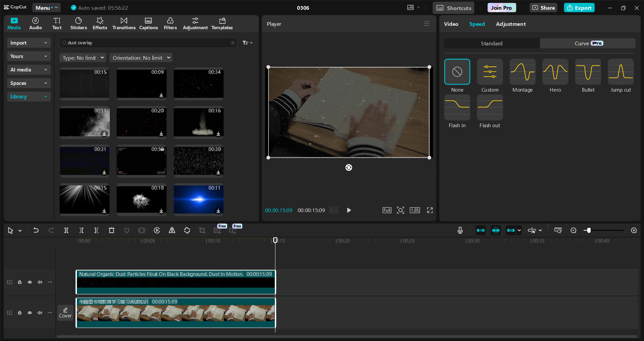Open the Menu dropdown in the top bar
This screenshot has height=341, width=644.
(46, 7)
